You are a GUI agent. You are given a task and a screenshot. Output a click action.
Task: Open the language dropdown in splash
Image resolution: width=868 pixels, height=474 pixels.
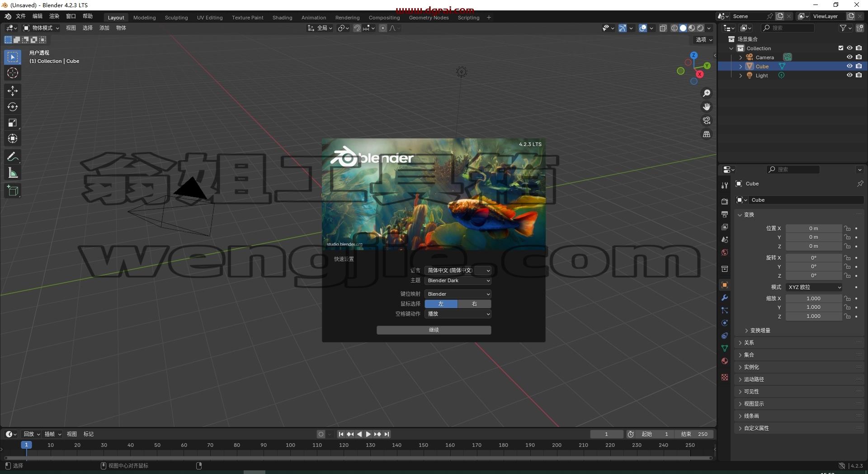point(458,270)
